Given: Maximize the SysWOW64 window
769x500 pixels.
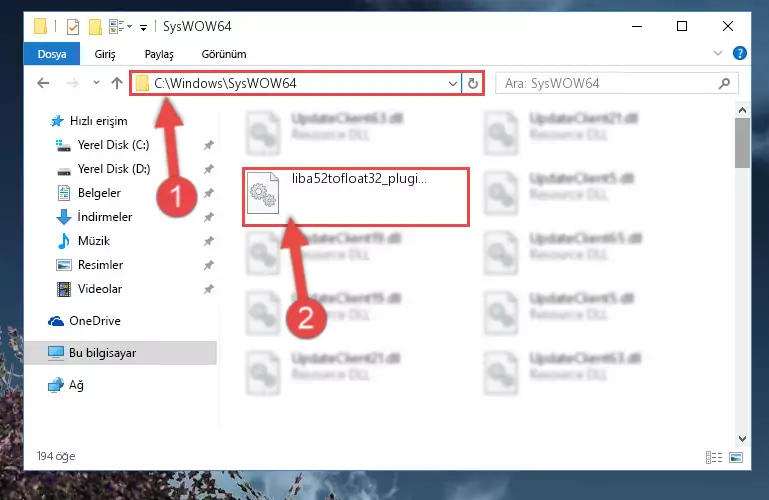Looking at the screenshot, I should click(x=682, y=26).
